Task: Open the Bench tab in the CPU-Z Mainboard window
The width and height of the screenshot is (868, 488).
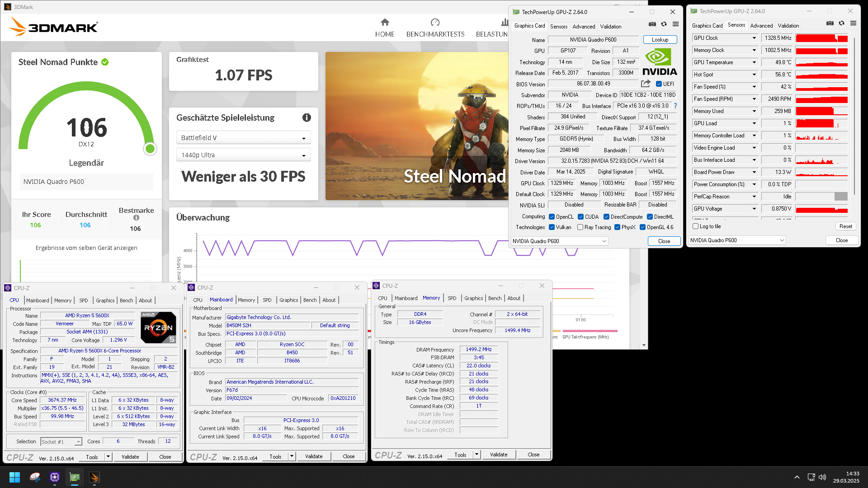Action: 310,300
